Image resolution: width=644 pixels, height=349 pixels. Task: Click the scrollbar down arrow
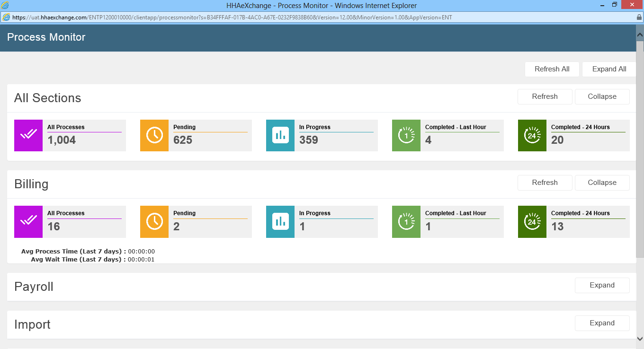pos(640,339)
